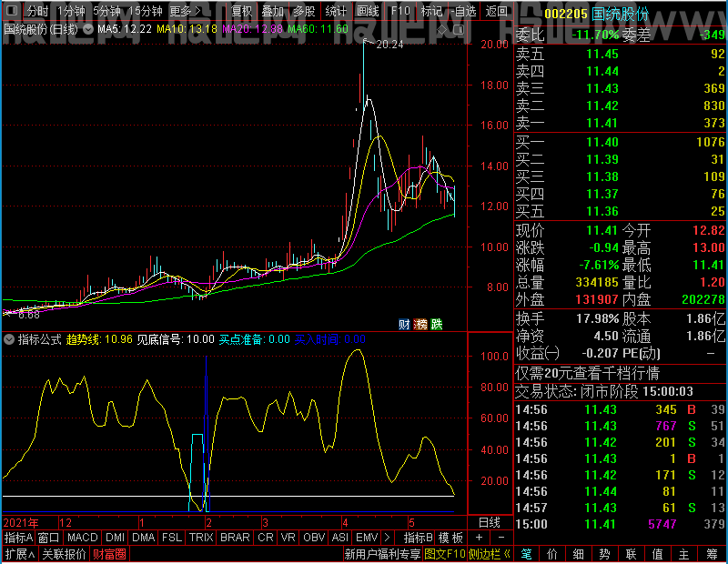This screenshot has width=728, height=564.
Task: Expand the 更多 > timeframe menu
Action: (185, 11)
